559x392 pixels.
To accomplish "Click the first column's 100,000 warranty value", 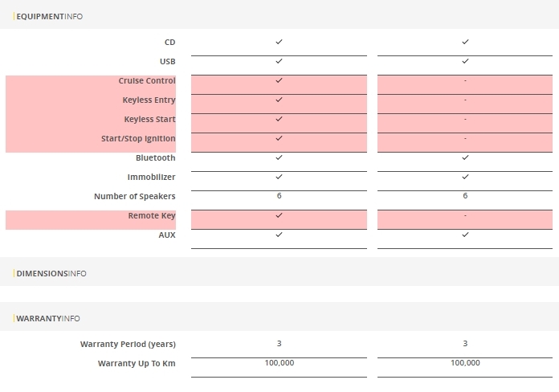I will coord(279,363).
